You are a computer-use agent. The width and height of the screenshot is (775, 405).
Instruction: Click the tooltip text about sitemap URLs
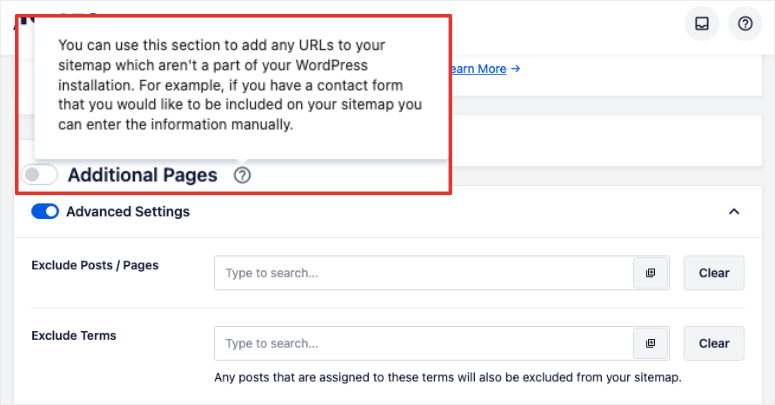[x=240, y=86]
